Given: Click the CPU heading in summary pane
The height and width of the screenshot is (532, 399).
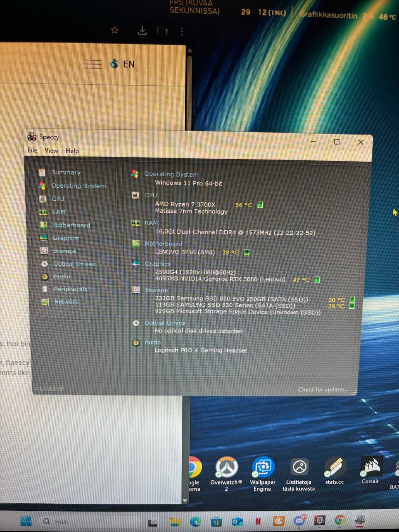Looking at the screenshot, I should click(150, 195).
